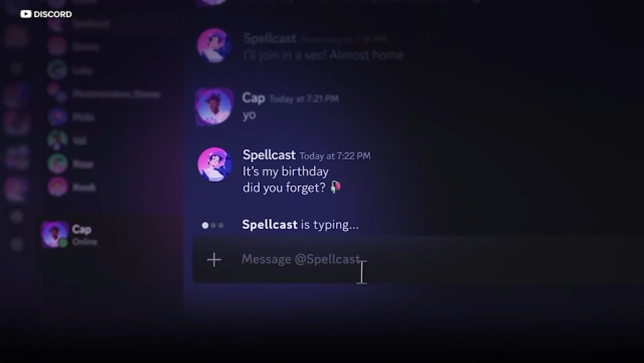Click Cap's avatar next to 'yo' message
The image size is (644, 363).
(x=214, y=107)
